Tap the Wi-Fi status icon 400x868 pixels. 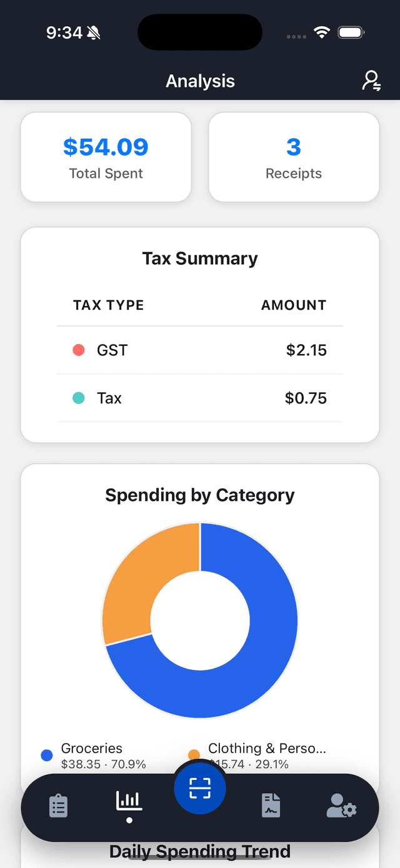(x=322, y=32)
